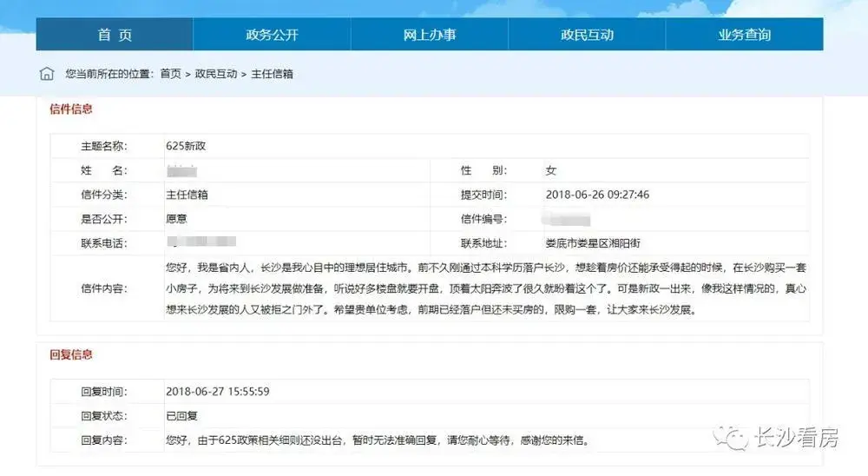Select the 回复信息 section heading
868x476 pixels.
(x=71, y=354)
